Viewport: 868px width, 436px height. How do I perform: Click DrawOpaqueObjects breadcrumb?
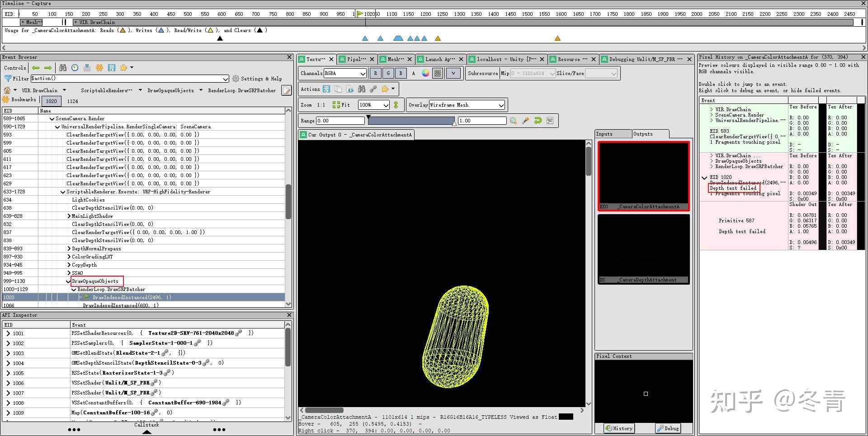click(170, 90)
